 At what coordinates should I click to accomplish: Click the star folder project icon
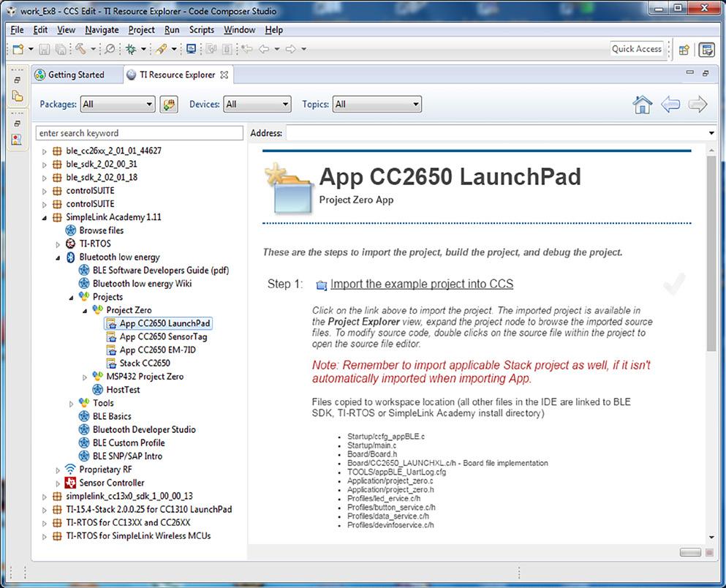point(288,189)
